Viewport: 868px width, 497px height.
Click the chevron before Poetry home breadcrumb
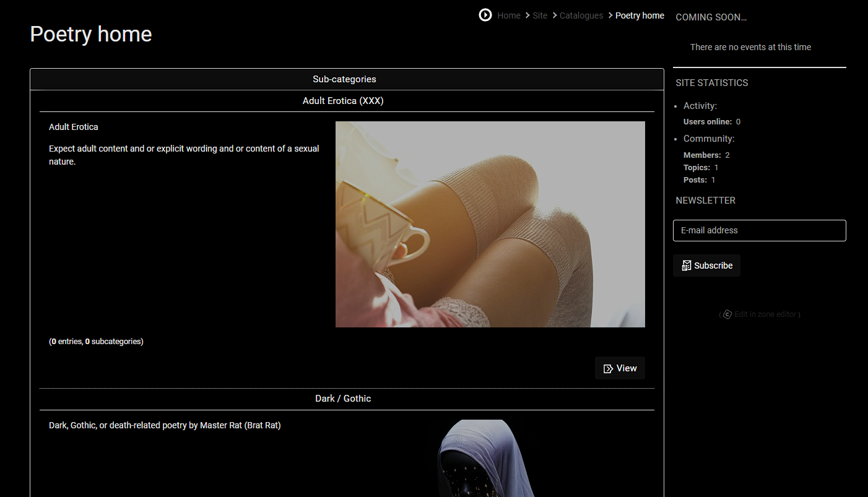coord(610,15)
